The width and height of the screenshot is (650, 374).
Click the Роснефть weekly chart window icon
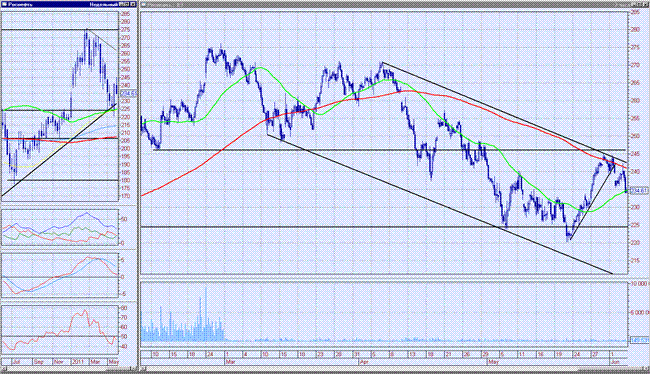(5, 4)
